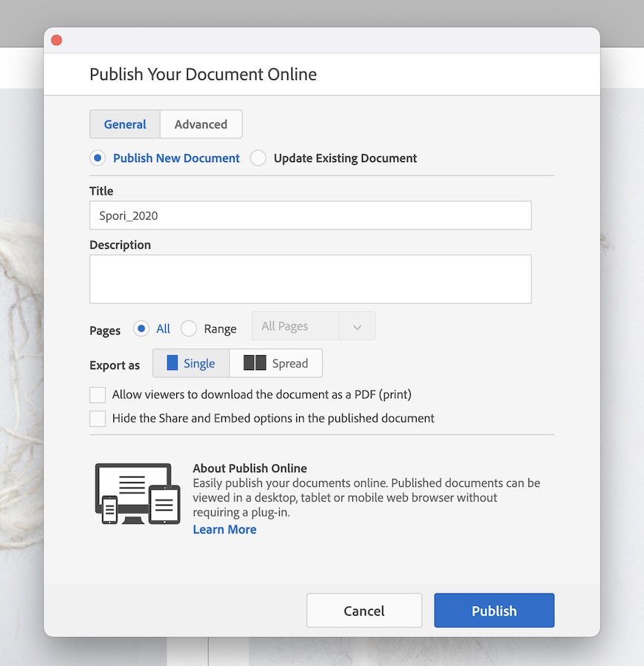Focus the Description text area

coord(310,279)
